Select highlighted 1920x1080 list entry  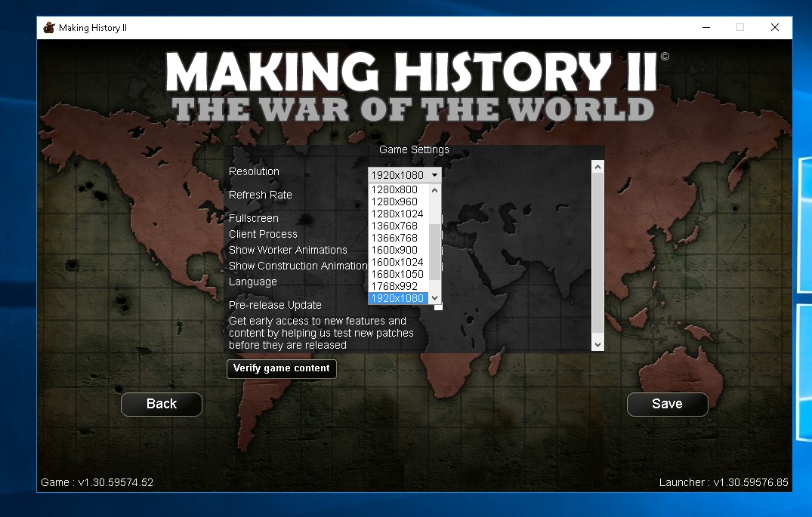[x=398, y=298]
